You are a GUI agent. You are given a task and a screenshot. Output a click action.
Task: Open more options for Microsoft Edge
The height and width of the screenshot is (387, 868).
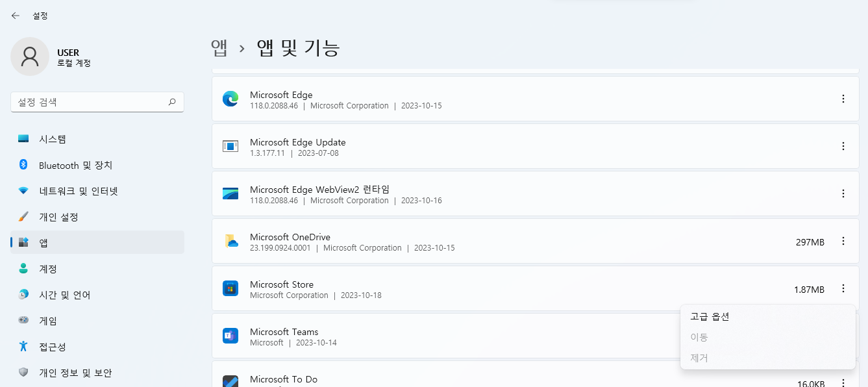point(843,99)
